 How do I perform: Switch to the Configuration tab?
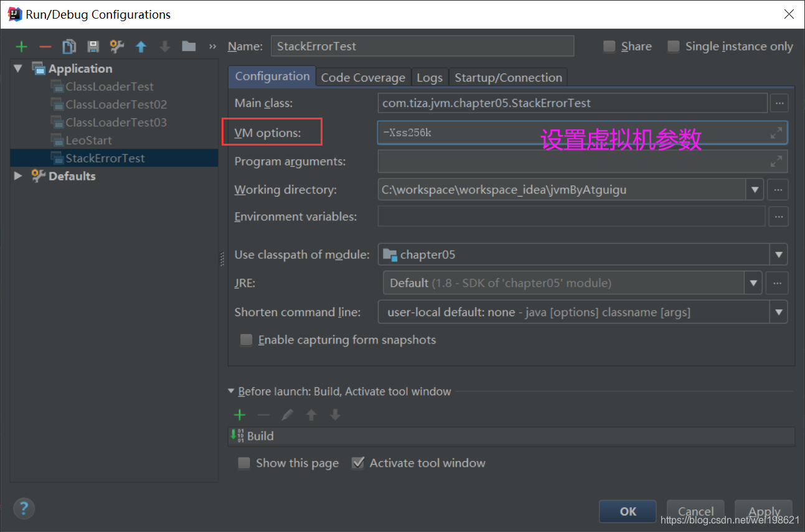[x=272, y=77]
